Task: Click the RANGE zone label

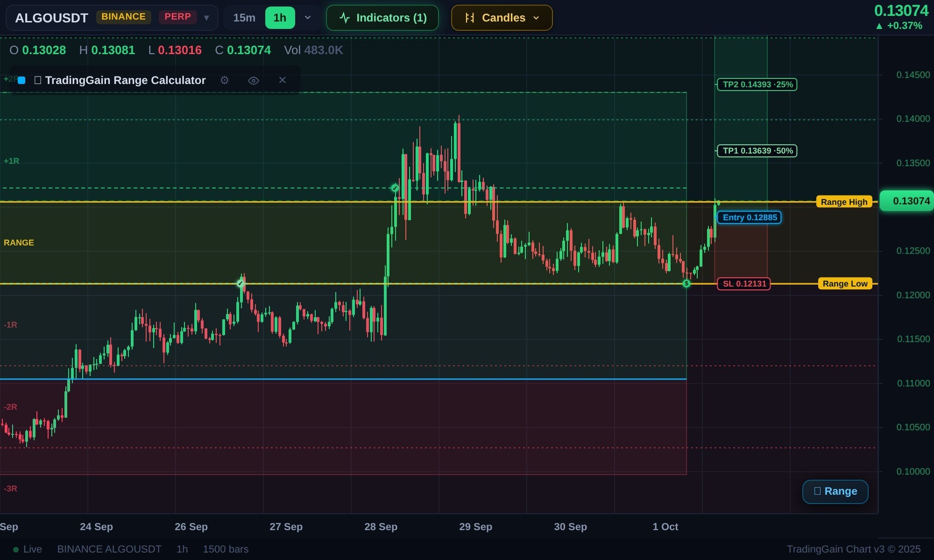Action: pos(19,243)
